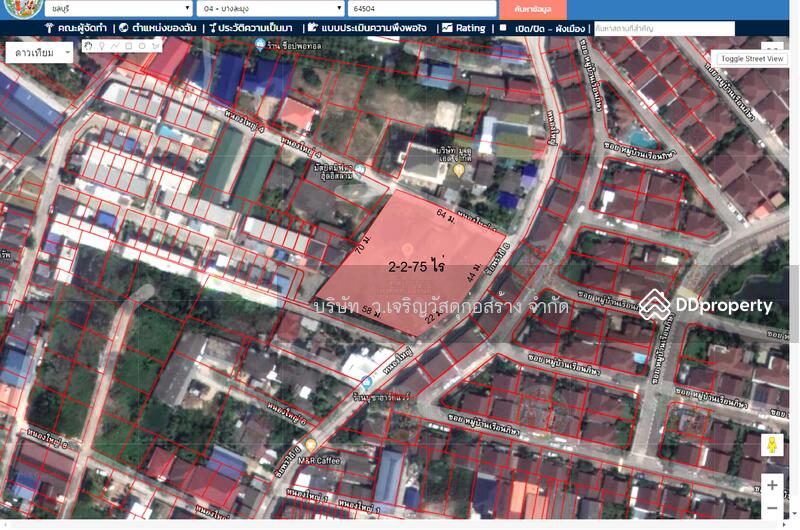
Task: Select the marker pin drawing tool
Action: click(x=103, y=46)
